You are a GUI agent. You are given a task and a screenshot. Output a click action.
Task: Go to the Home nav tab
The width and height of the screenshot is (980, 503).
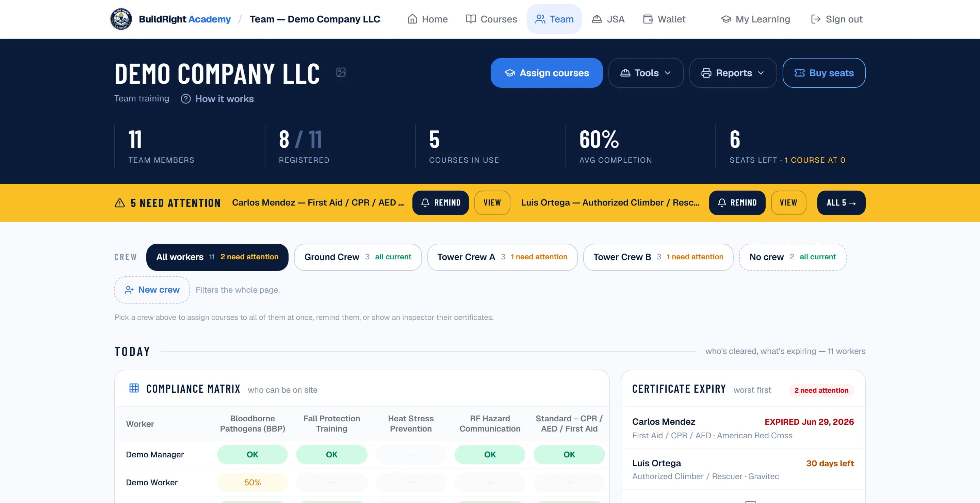click(427, 19)
